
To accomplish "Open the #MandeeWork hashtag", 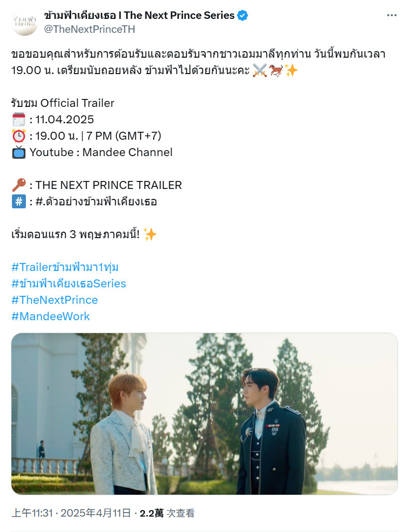I will 51,316.
